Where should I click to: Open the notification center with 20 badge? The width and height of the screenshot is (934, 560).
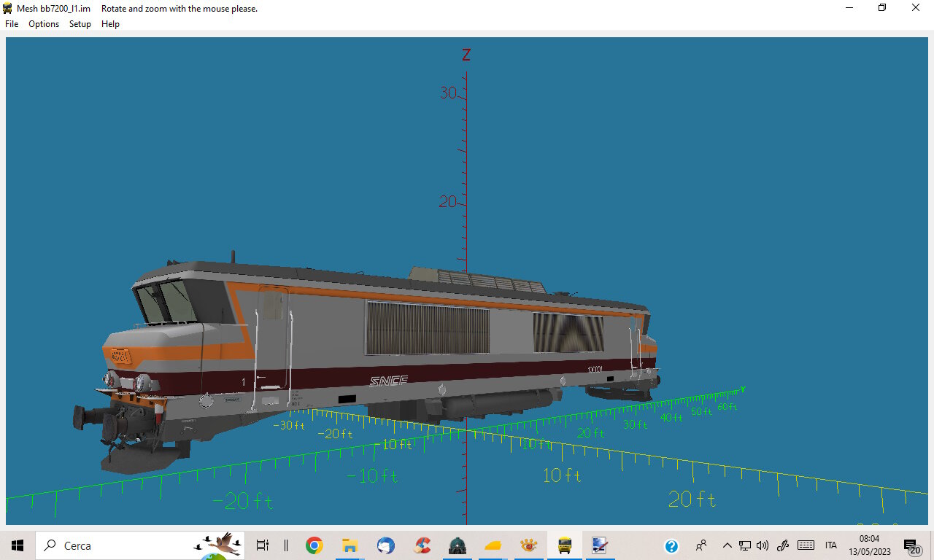[911, 546]
